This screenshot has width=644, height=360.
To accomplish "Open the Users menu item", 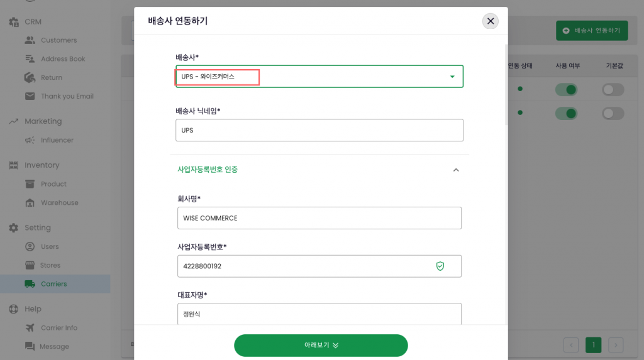I will coord(50,246).
